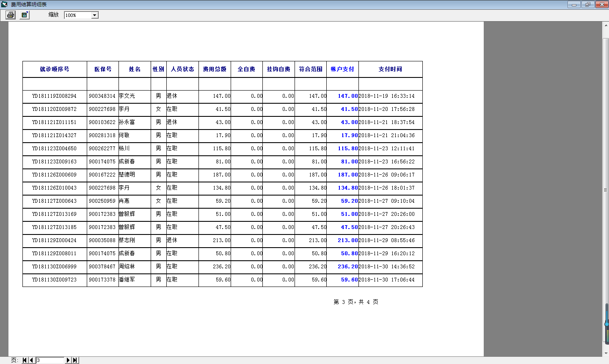The height and width of the screenshot is (364, 609).
Task: Select serial number YD181130Z009723
Action: click(55, 280)
